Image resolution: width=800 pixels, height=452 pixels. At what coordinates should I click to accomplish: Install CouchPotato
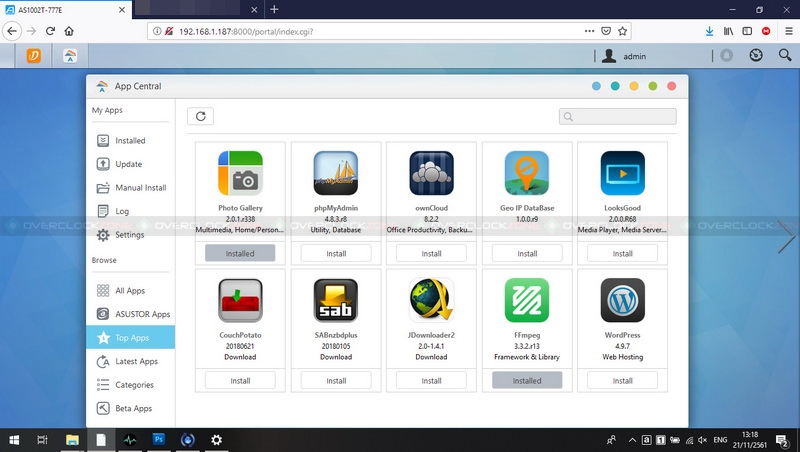(x=240, y=380)
